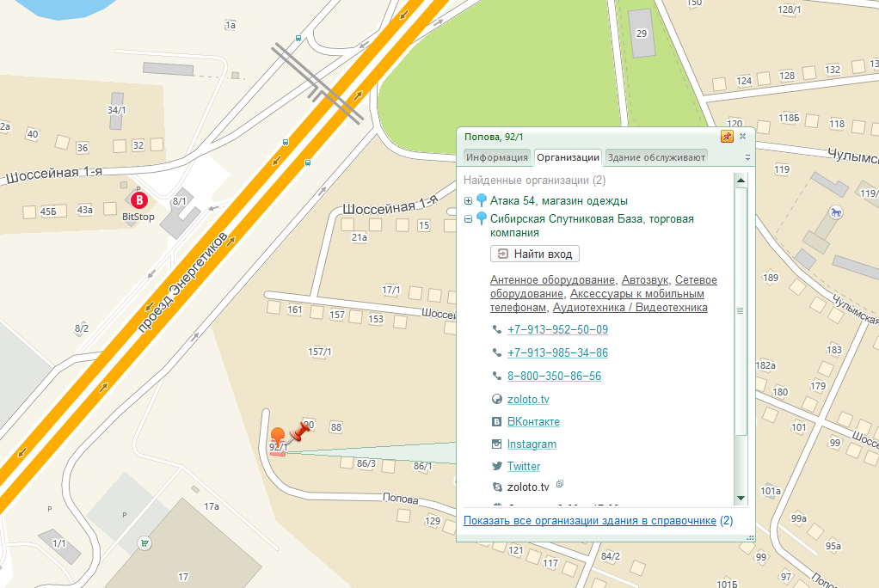Click the проезд Энергетиков street label

coord(184,281)
